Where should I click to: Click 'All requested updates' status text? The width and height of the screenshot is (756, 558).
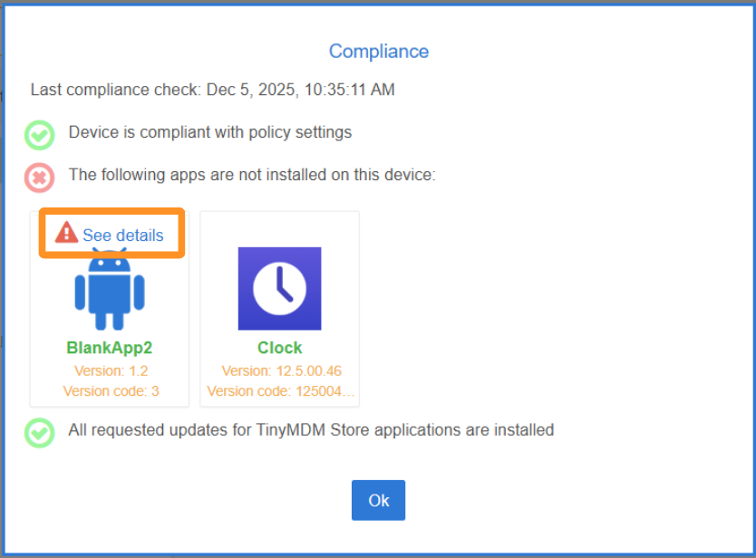coord(311,430)
